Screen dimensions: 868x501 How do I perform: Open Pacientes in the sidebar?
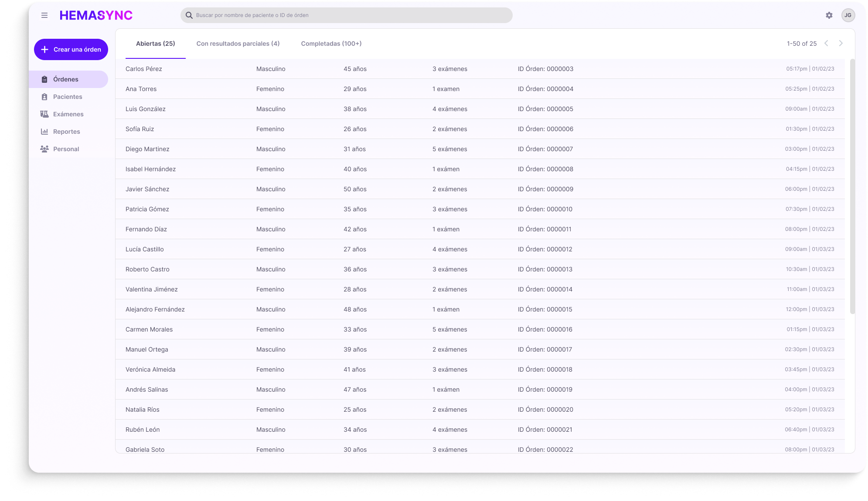[x=68, y=97]
